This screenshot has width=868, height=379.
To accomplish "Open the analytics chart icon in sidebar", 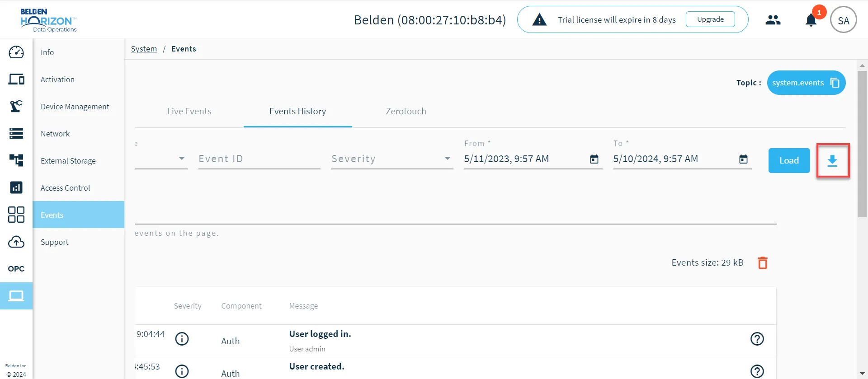I will click(16, 187).
